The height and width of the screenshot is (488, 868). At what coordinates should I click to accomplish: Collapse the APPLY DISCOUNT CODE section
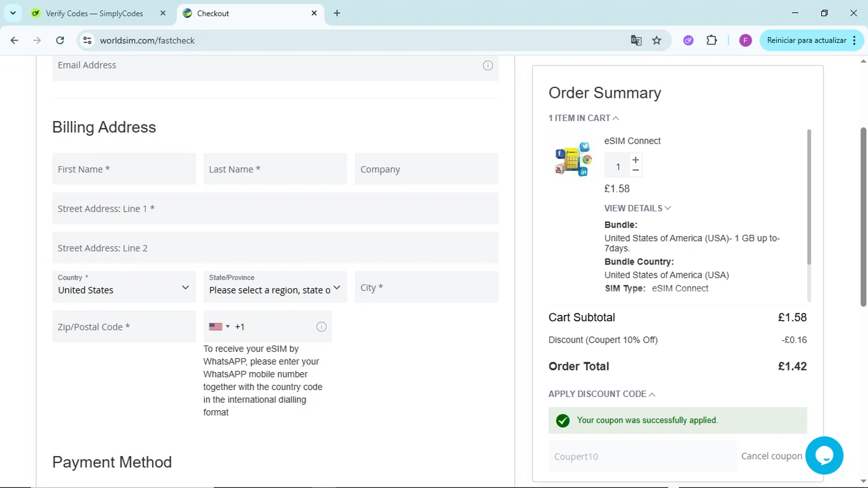(x=602, y=394)
